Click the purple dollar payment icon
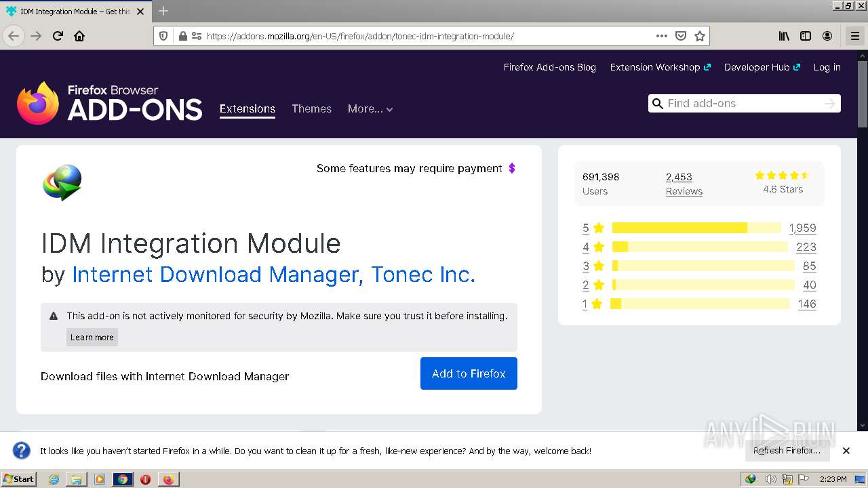 pyautogui.click(x=512, y=168)
